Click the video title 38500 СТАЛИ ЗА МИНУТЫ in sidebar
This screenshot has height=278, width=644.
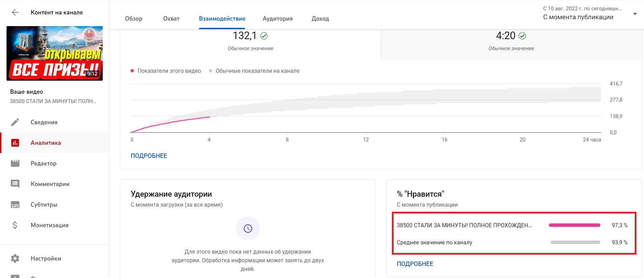[x=53, y=101]
